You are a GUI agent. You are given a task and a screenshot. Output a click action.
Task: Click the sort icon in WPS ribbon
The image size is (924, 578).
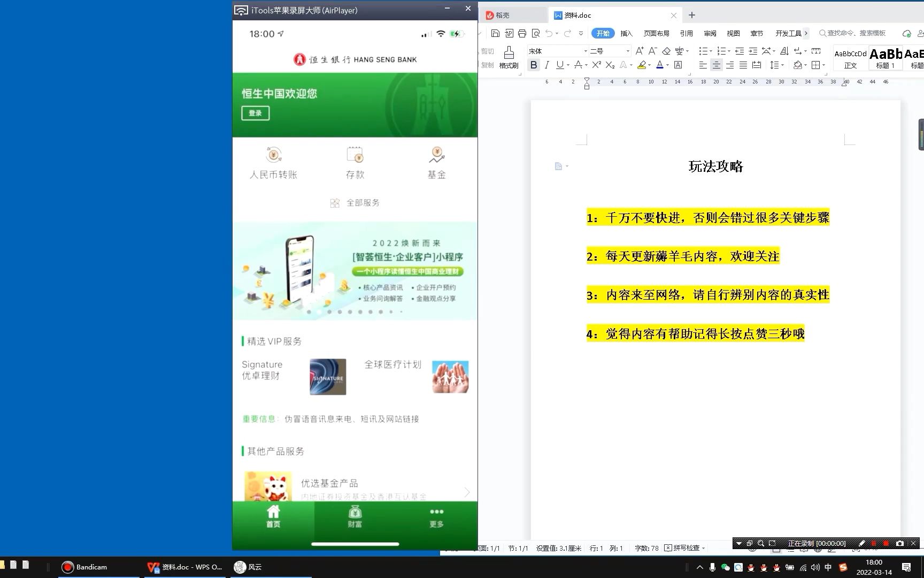tap(784, 51)
